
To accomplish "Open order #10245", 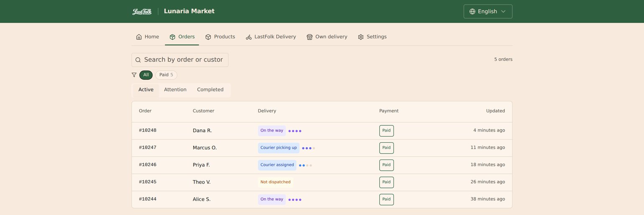I will click(x=148, y=182).
